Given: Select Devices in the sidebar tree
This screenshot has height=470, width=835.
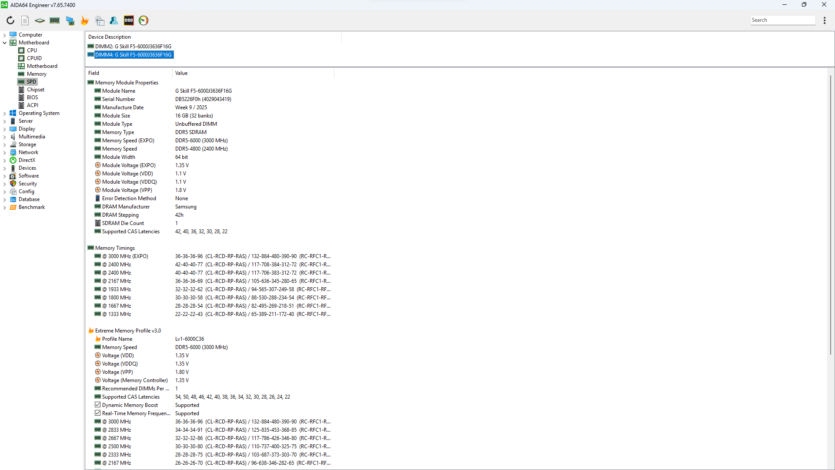Looking at the screenshot, I should [27, 168].
